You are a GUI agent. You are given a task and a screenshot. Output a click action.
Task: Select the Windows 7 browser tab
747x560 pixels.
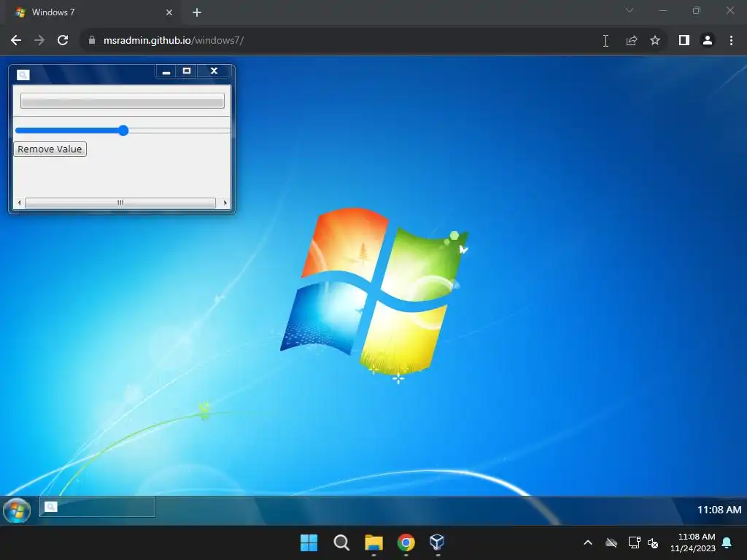pyautogui.click(x=93, y=12)
